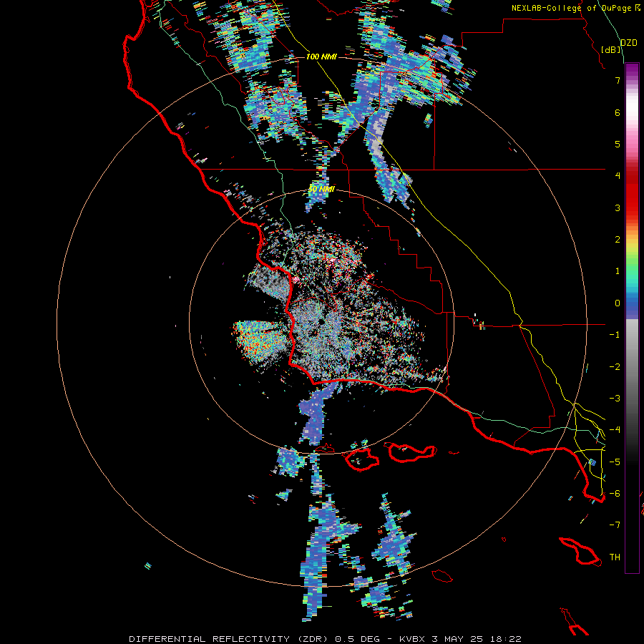Screen dimensions: 644x644
Task: Click the -5 dB scale value
Action: [x=615, y=462]
